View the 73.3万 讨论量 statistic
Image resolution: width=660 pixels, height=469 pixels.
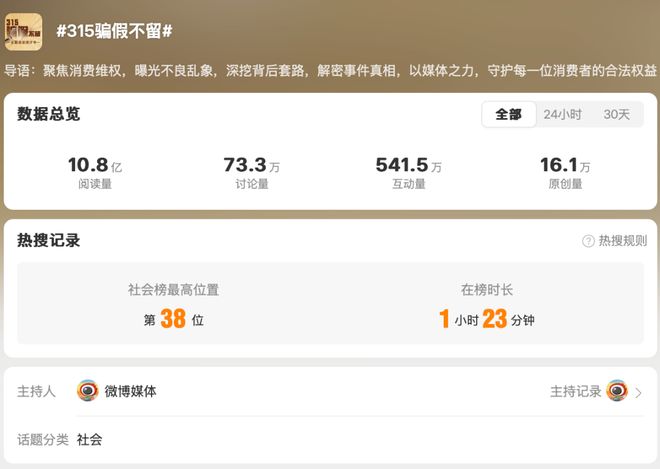pyautogui.click(x=252, y=173)
